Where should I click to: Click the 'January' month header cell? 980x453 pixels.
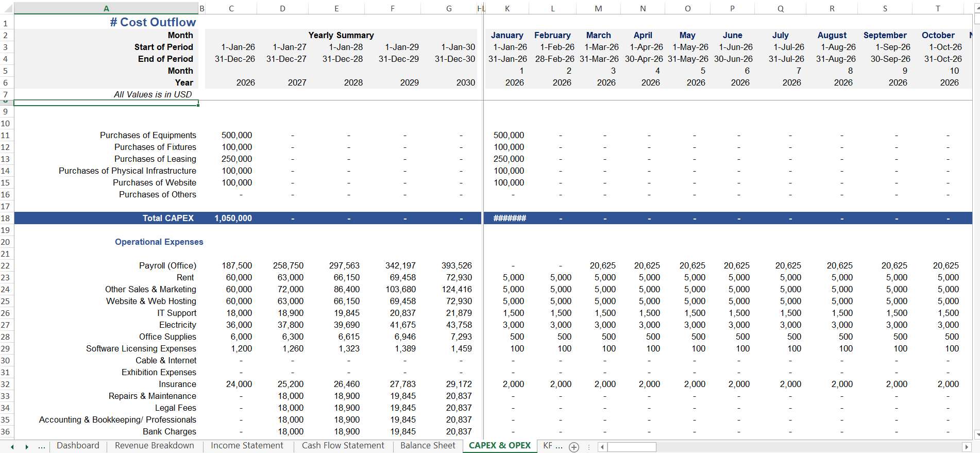point(507,35)
